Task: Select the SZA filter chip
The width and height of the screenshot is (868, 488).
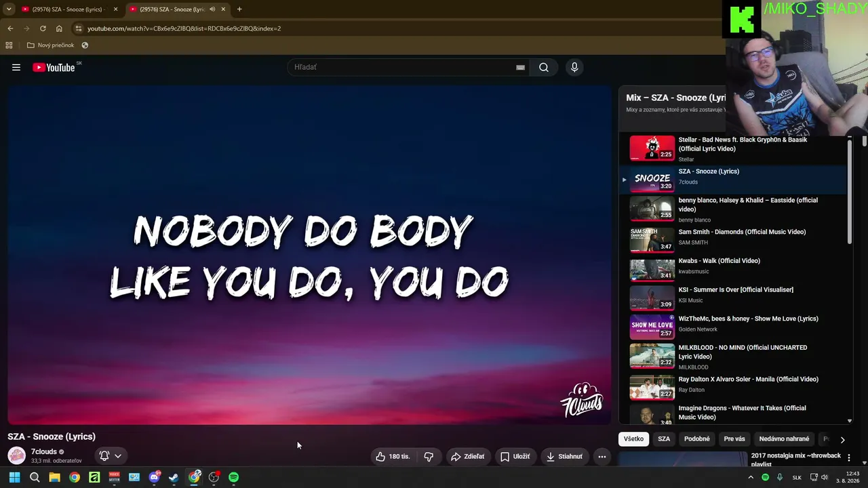Action: tap(664, 439)
